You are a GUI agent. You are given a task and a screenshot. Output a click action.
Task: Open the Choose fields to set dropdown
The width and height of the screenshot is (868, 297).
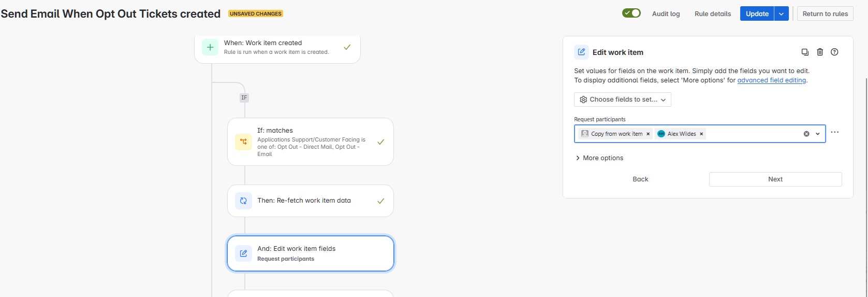pyautogui.click(x=623, y=100)
